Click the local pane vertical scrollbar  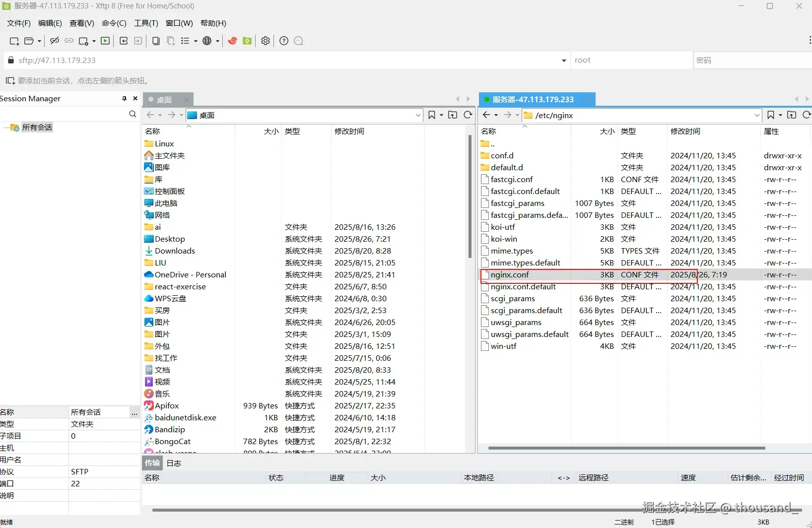pyautogui.click(x=470, y=196)
